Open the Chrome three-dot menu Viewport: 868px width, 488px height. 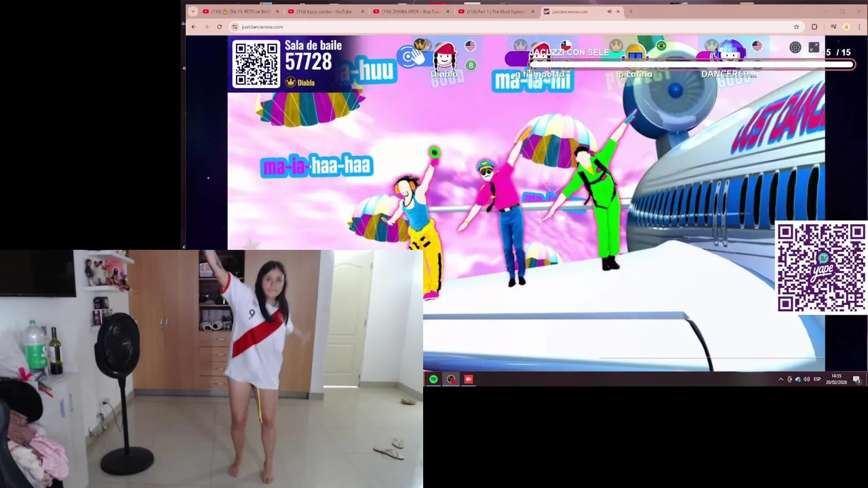pos(859,26)
